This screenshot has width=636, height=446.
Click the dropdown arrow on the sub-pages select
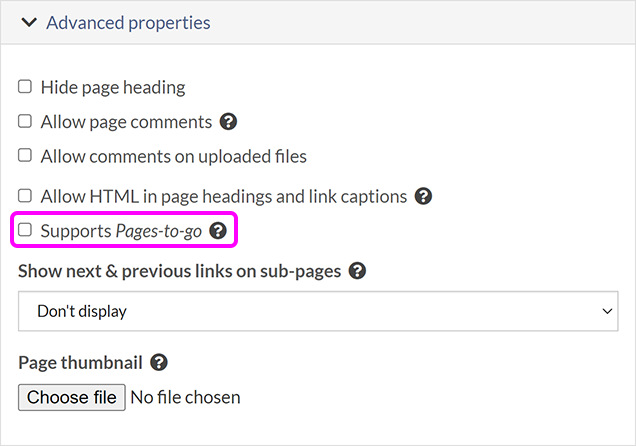(x=607, y=311)
